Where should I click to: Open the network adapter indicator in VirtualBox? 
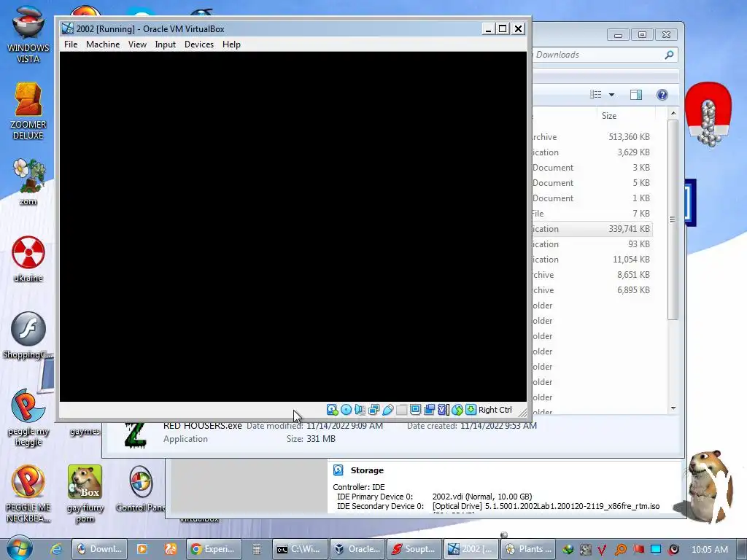coord(374,410)
